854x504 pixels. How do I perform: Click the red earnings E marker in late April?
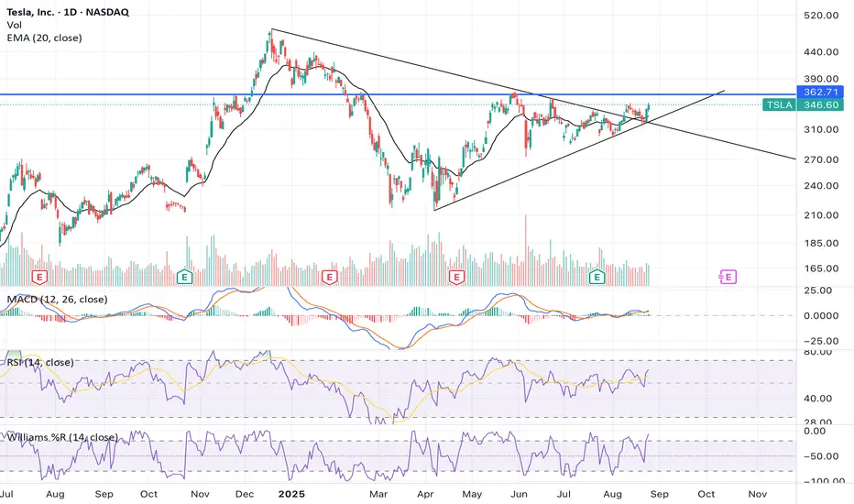pyautogui.click(x=456, y=277)
